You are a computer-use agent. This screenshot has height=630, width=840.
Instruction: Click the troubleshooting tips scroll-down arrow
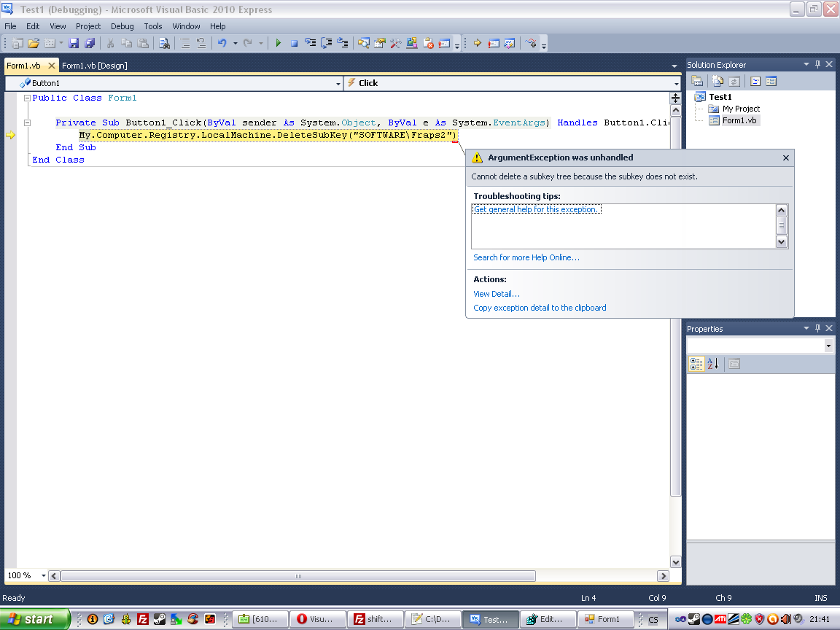[781, 242]
